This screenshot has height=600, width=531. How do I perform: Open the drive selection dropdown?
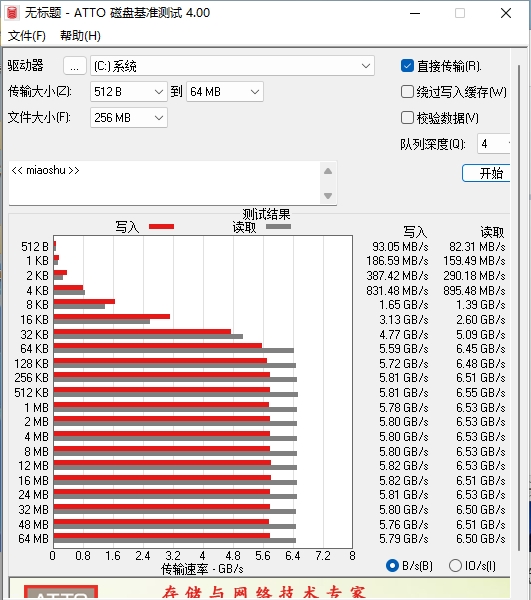[232, 66]
